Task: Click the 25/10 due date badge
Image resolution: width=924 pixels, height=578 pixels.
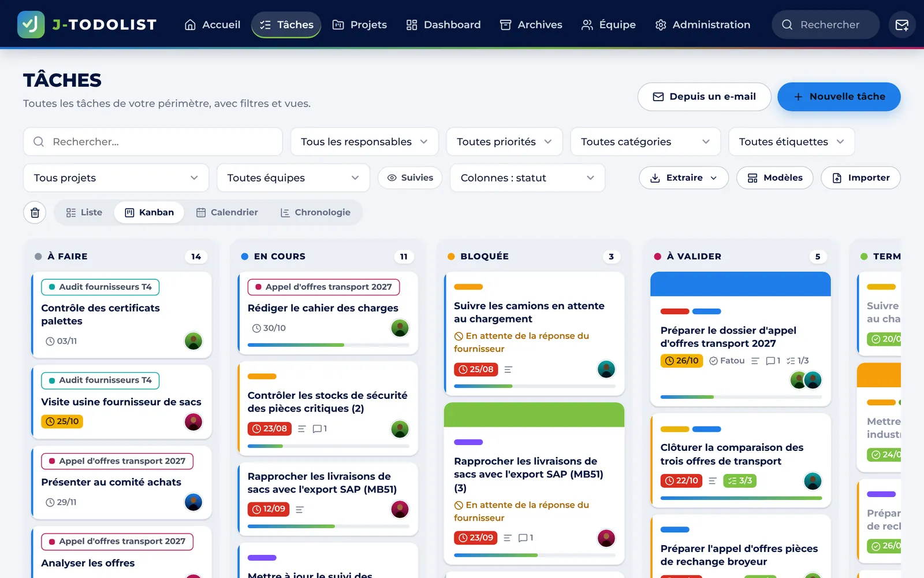Action: tap(62, 421)
